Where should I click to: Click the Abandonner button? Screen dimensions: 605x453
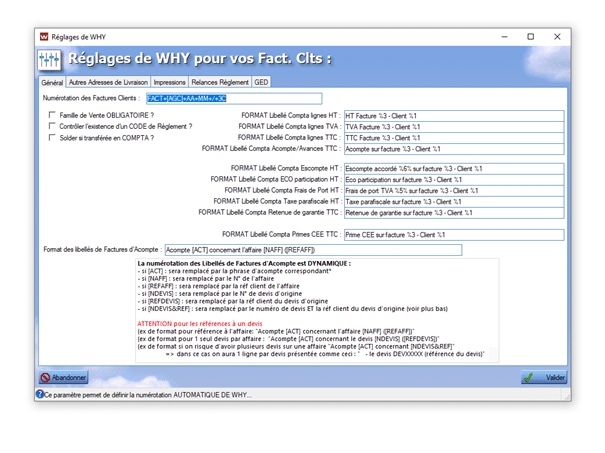click(64, 377)
